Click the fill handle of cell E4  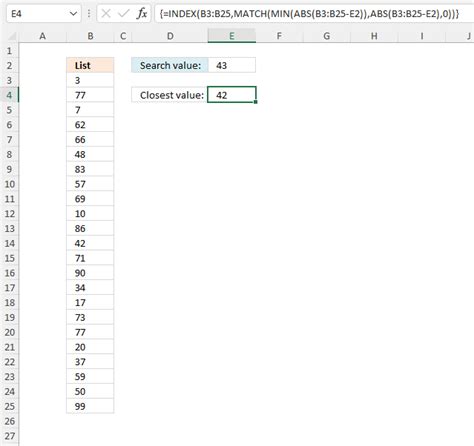[256, 102]
